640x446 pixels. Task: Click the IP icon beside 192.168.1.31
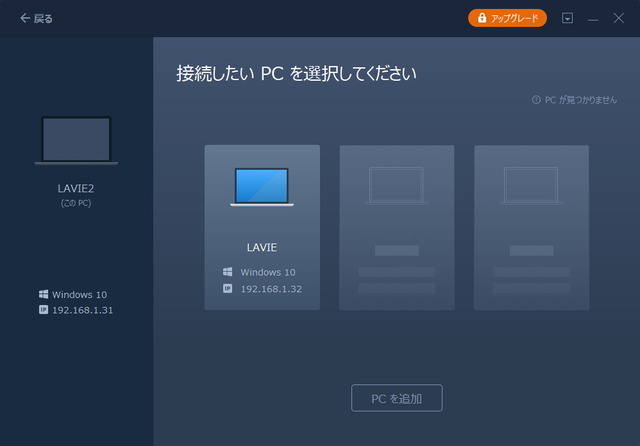tap(43, 310)
